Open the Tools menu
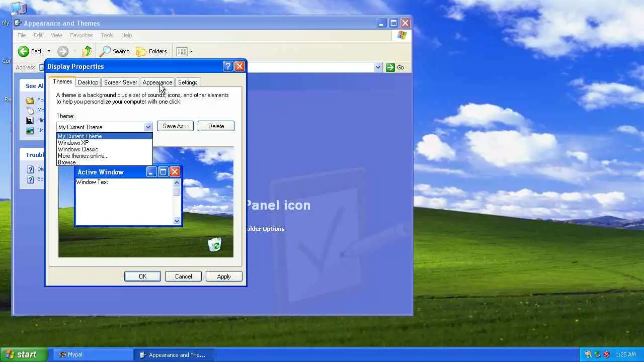644x362 pixels. 107,35
